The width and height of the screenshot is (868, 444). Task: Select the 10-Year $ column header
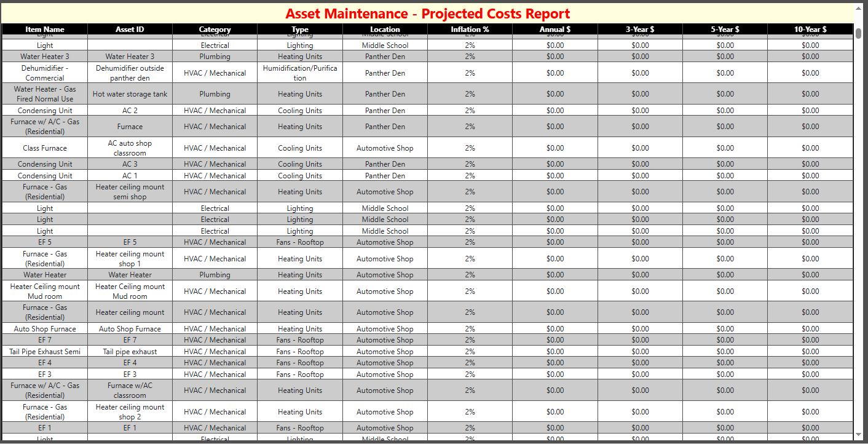pos(810,29)
